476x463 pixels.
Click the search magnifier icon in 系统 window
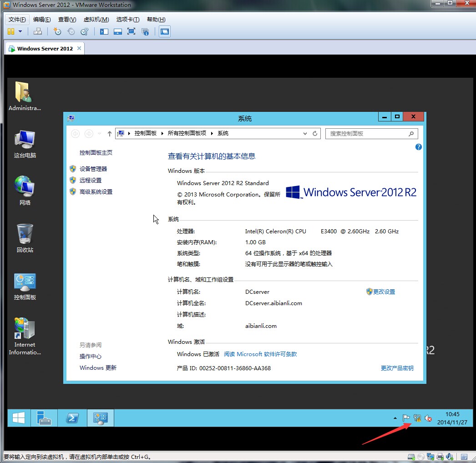[411, 134]
